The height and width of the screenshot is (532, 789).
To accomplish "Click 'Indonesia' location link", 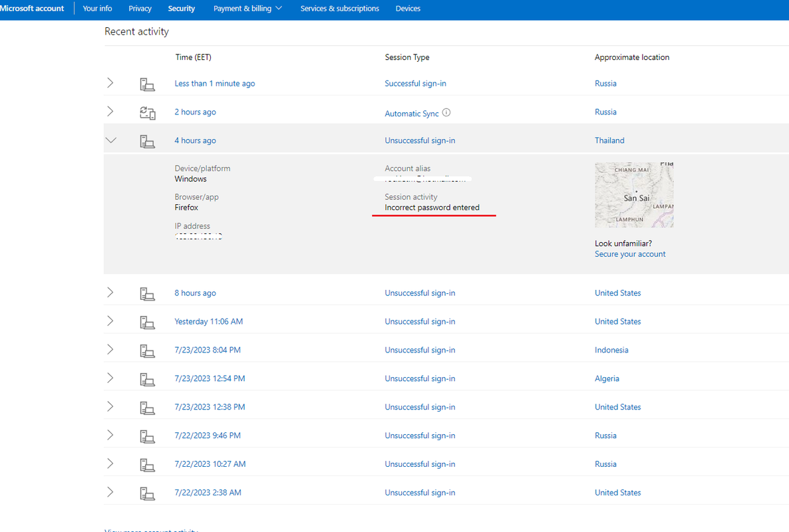I will coord(611,350).
